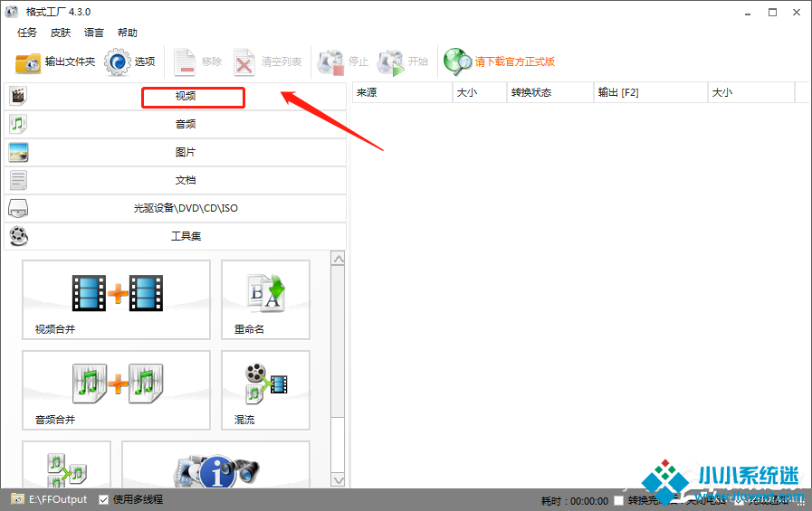This screenshot has width=812, height=511.
Task: Click 清空列表 to clear the list
Action: coord(268,62)
